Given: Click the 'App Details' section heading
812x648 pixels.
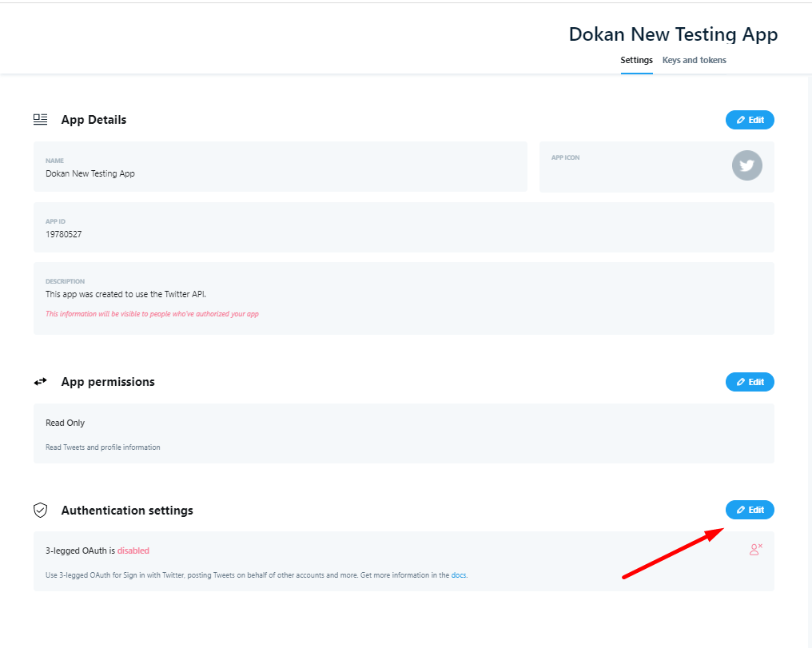Looking at the screenshot, I should 94,120.
